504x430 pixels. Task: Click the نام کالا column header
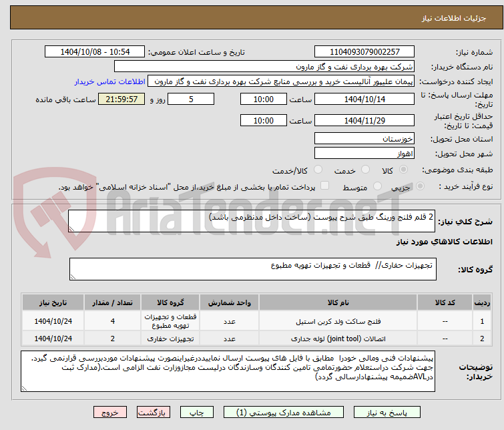pos(338,302)
